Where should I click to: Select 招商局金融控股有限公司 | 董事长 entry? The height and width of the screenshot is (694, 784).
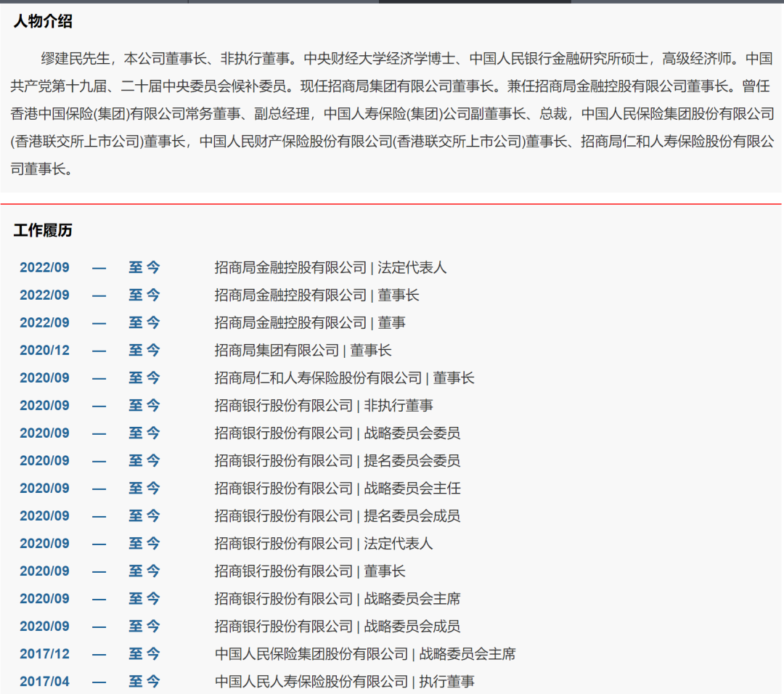[x=317, y=295]
